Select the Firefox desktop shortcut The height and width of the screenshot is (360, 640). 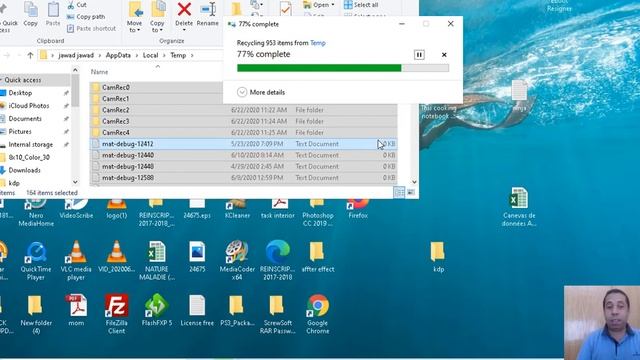[x=358, y=209]
